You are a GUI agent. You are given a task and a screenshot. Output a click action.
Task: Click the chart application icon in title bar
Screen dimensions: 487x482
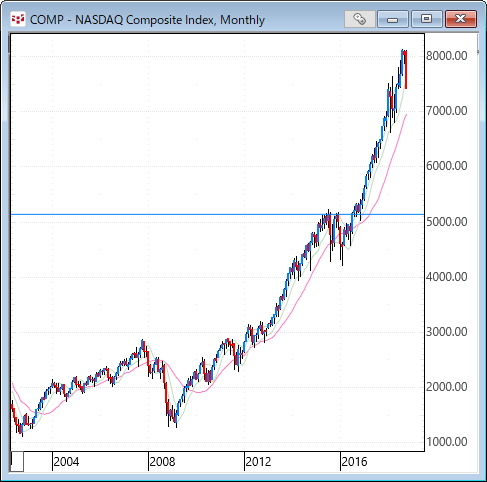[18, 19]
